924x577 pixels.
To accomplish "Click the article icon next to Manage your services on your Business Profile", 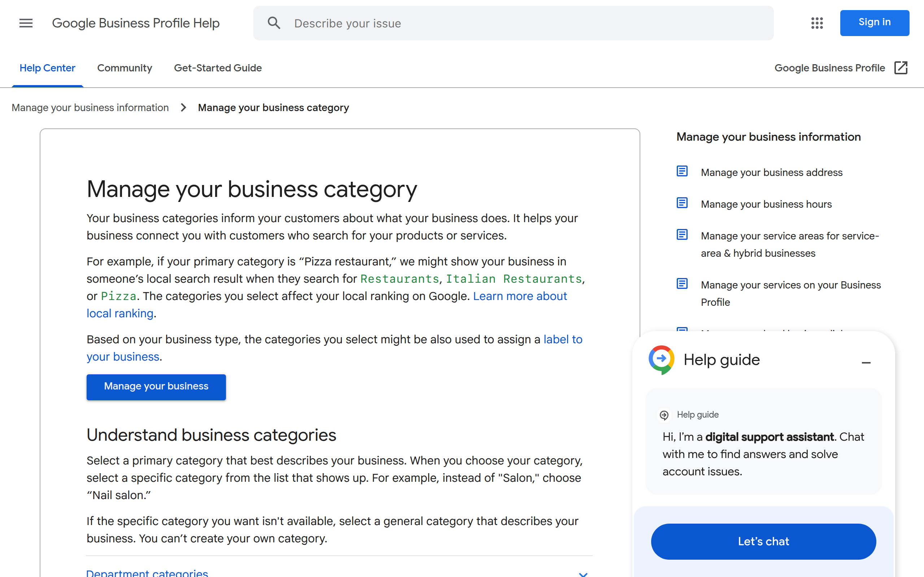I will coord(682,283).
